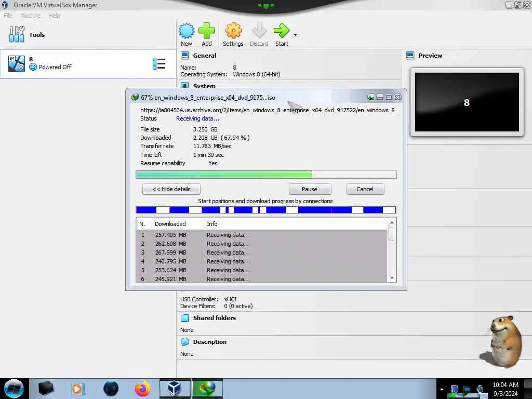Screen dimensions: 532x399
Task: Click the System section icon
Action: (185, 86)
